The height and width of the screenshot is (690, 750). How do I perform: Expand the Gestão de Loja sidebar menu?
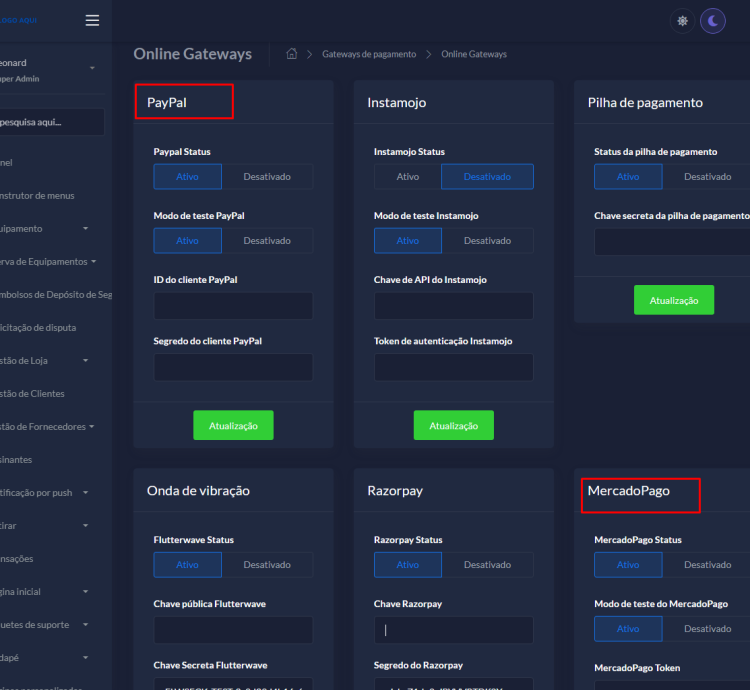click(x=40, y=360)
